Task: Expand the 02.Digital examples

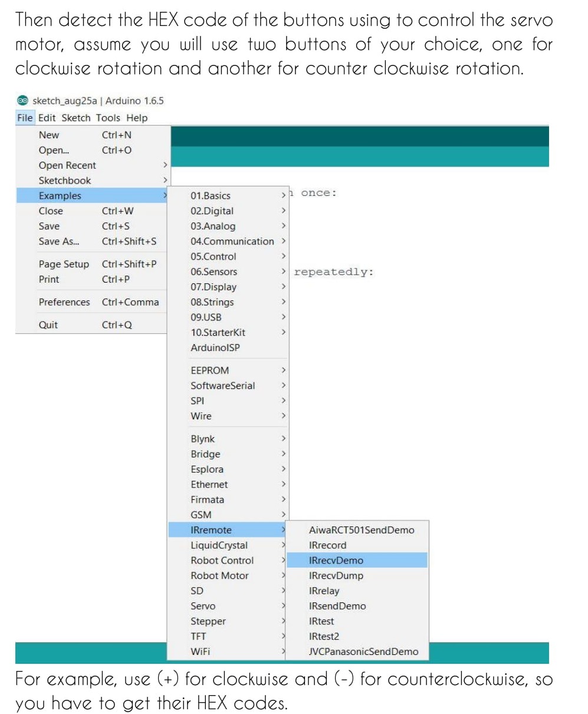Action: tap(228, 211)
